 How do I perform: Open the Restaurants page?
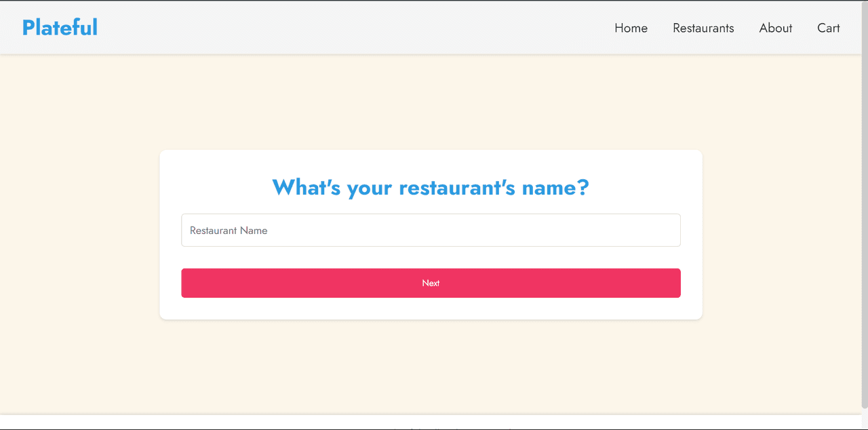(703, 28)
